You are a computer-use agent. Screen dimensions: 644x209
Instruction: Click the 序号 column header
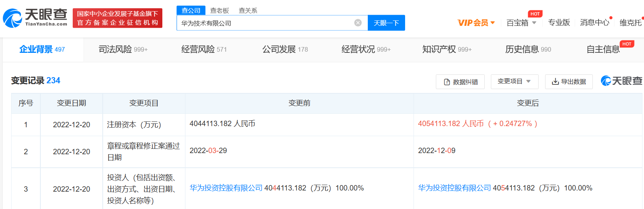(26, 103)
